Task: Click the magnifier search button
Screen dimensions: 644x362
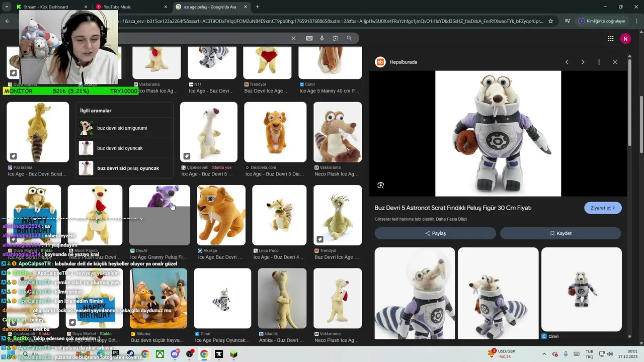Action: point(349,38)
